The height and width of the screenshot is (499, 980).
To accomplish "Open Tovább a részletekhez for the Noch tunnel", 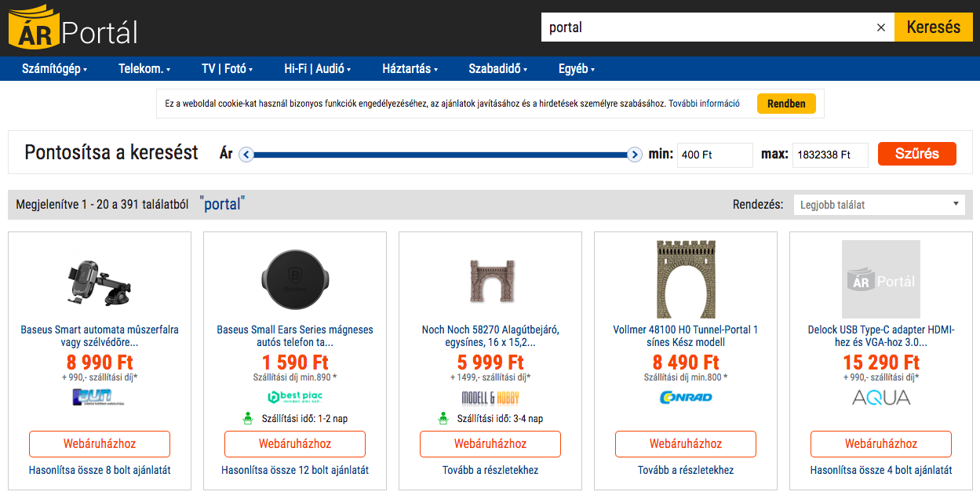I will point(490,471).
